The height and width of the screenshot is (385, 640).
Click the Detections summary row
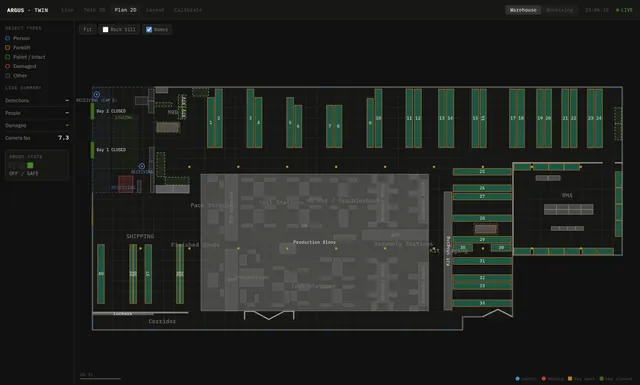coord(37,100)
